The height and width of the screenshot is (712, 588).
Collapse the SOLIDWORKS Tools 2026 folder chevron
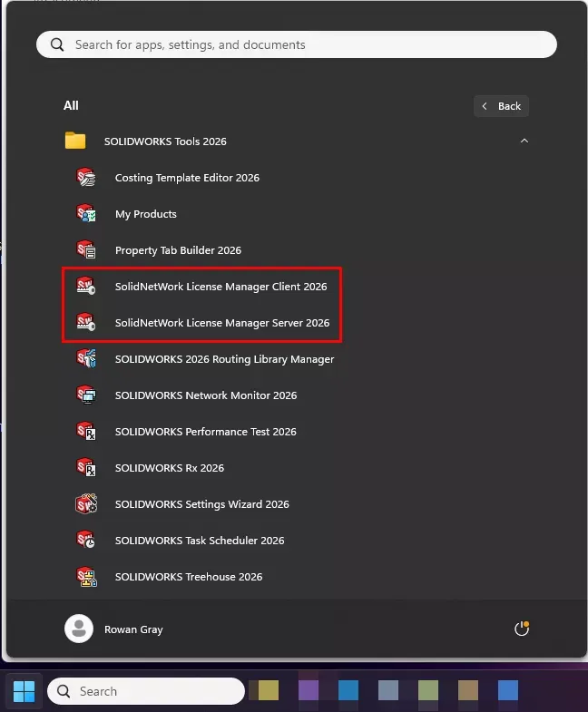point(524,141)
